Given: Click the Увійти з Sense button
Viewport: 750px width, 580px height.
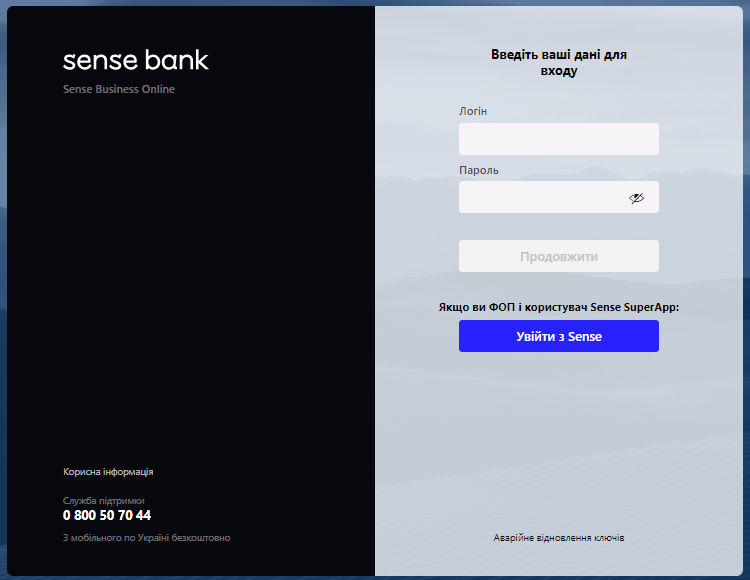Looking at the screenshot, I should coord(559,336).
